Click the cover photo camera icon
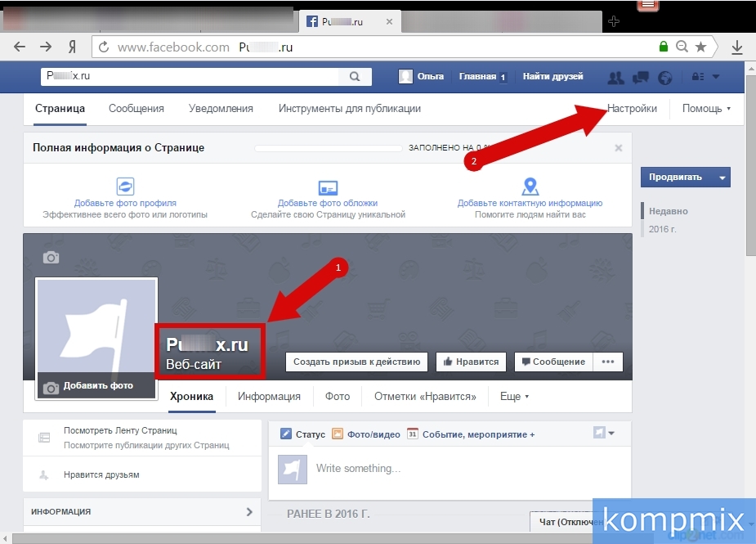 [51, 257]
